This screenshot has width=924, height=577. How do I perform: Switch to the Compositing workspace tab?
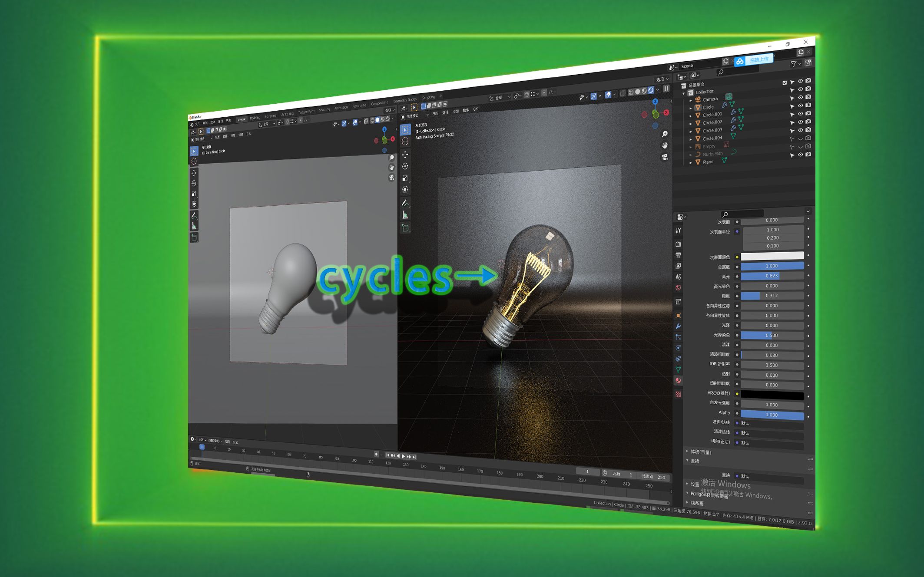click(x=379, y=103)
